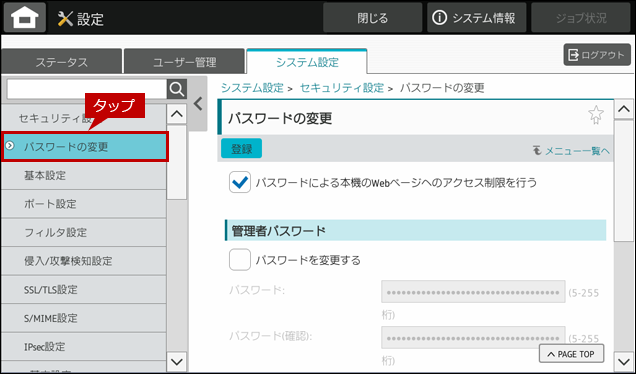Click the search magnifier icon
Screen dimensions: 636x374
177,89
